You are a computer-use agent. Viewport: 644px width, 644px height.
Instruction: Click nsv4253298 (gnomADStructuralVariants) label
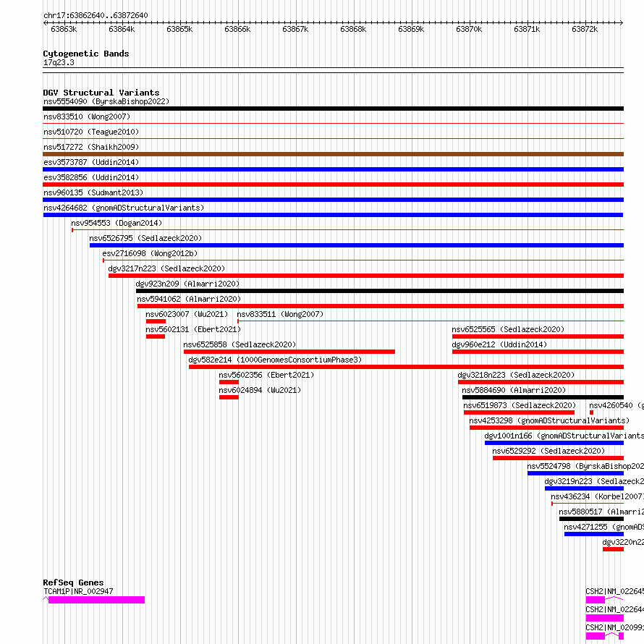point(549,420)
